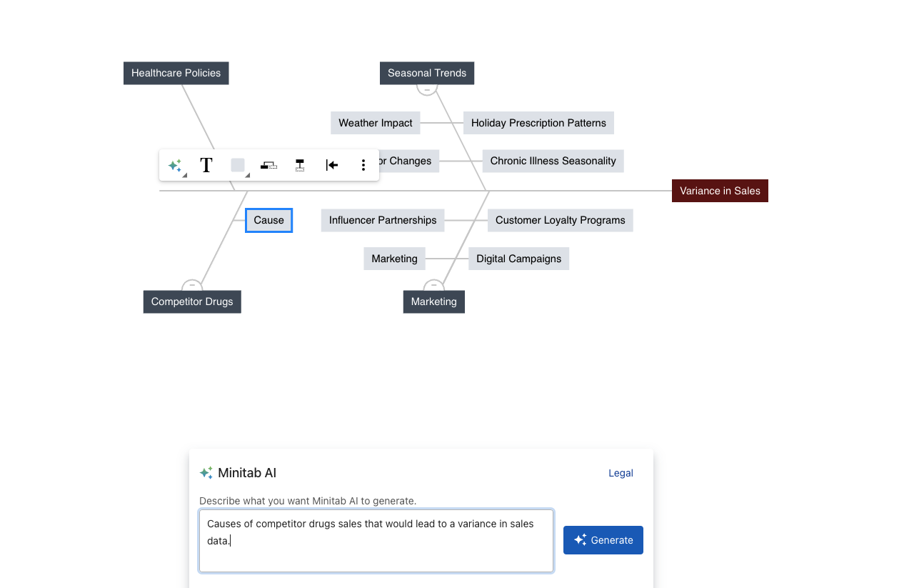Click the insert sibling node icon
The height and width of the screenshot is (588, 924).
268,165
